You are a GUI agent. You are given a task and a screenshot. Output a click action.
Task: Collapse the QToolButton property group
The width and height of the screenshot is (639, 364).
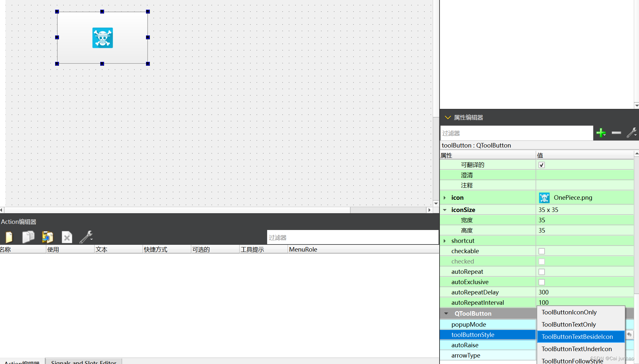[x=446, y=313]
